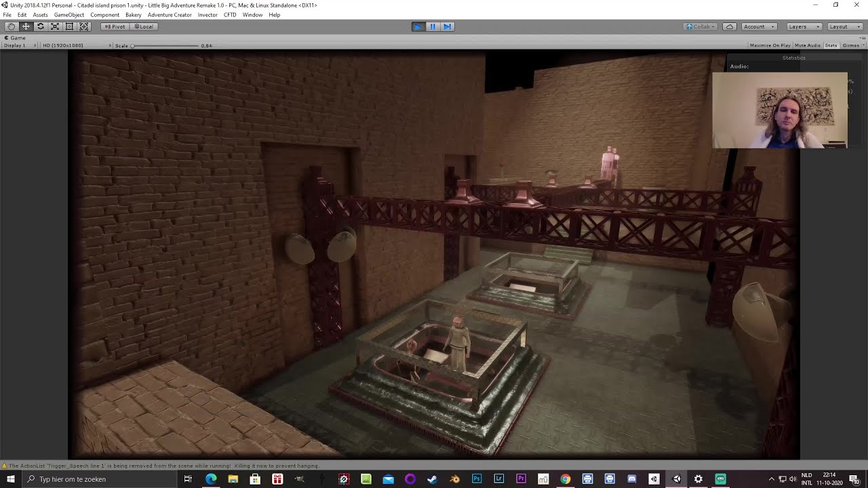Click the webcam overlay thumbnail
Screen dimensions: 868x488
(x=780, y=110)
